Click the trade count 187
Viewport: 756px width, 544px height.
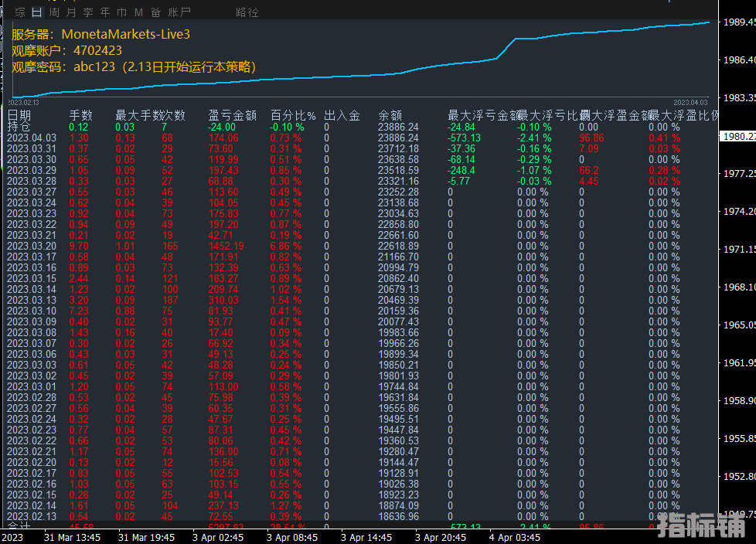click(170, 300)
